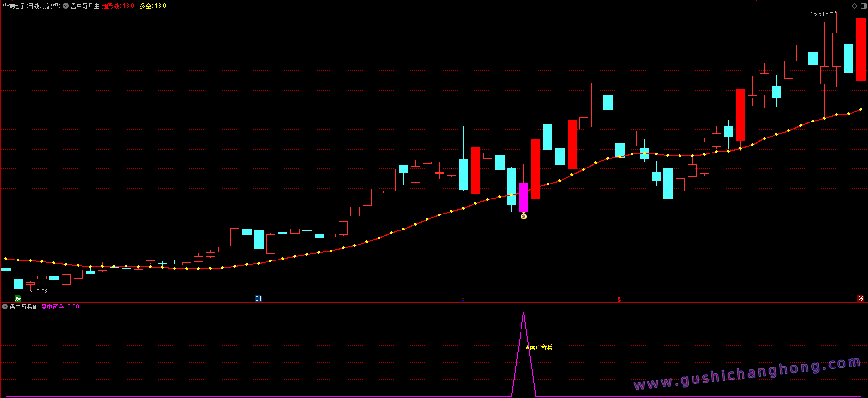Viewport: 868px width, 398px height.
Task: Click the small purple triangle event marker
Action: [463, 299]
